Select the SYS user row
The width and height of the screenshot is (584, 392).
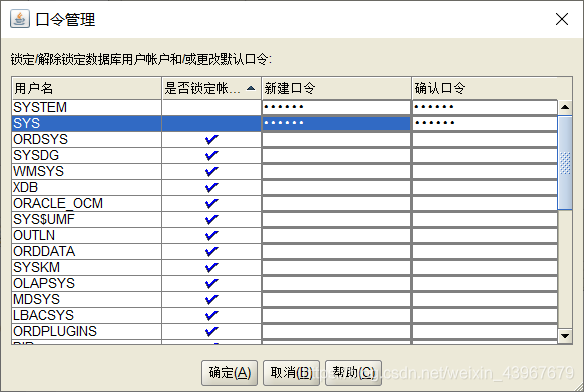coord(285,123)
